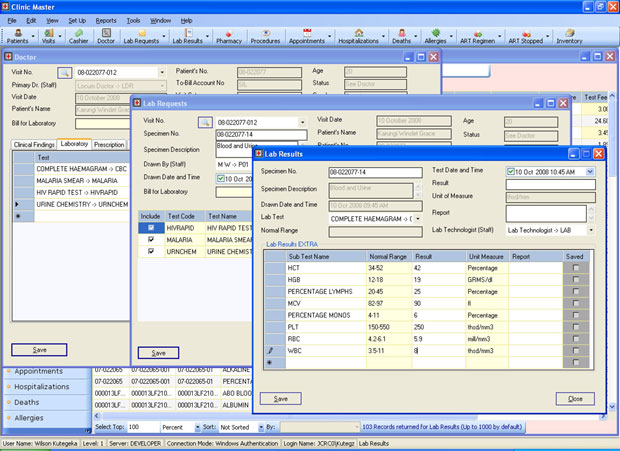Toggle Include checkbox for MALARIA test

pyautogui.click(x=151, y=240)
